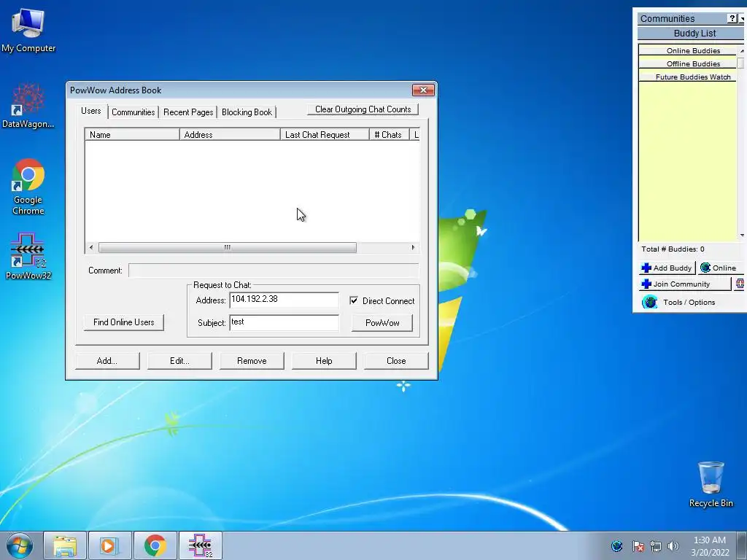
Task: Open the volume speaker tray icon
Action: click(x=673, y=546)
